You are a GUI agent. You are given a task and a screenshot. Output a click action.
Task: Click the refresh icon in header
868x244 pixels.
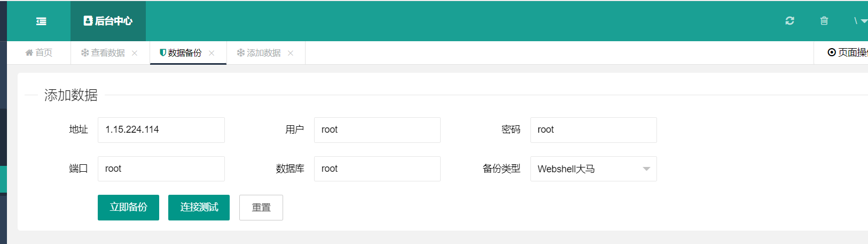789,21
